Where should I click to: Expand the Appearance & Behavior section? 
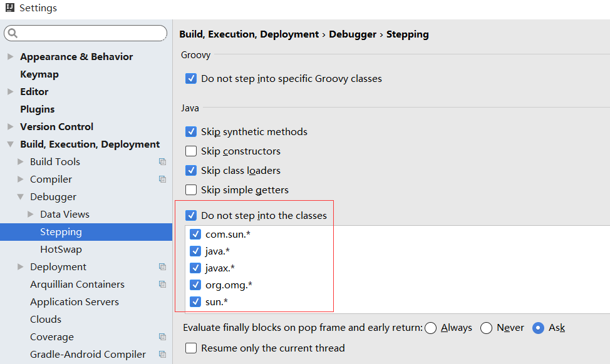tap(10, 56)
